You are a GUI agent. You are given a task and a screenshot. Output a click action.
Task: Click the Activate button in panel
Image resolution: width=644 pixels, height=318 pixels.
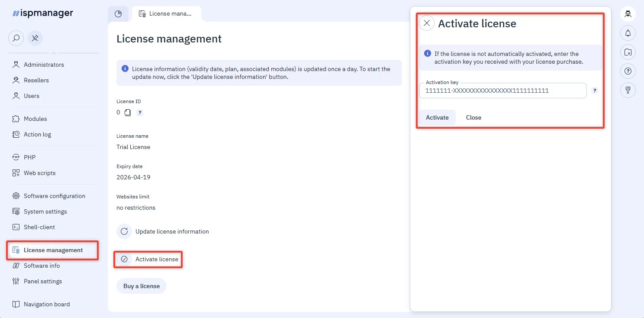tap(437, 117)
